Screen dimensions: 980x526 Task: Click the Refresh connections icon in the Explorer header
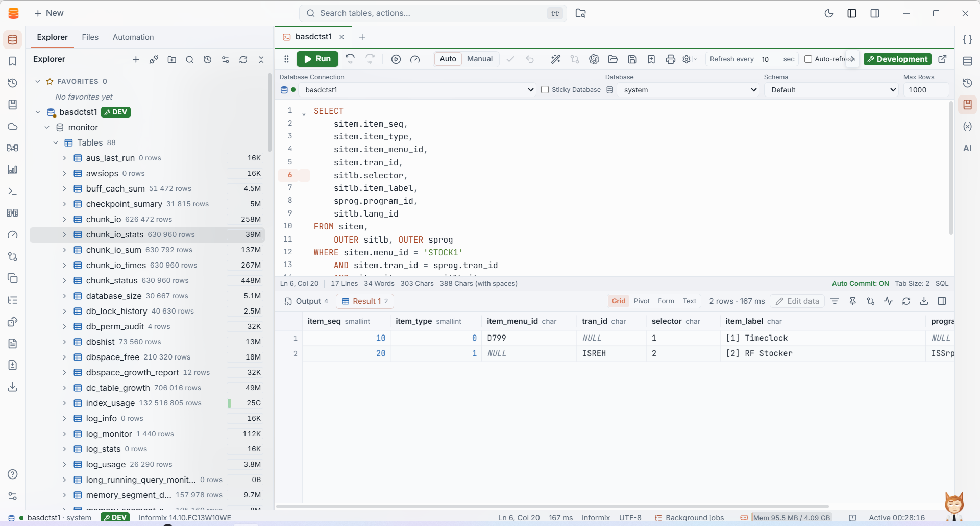point(243,60)
